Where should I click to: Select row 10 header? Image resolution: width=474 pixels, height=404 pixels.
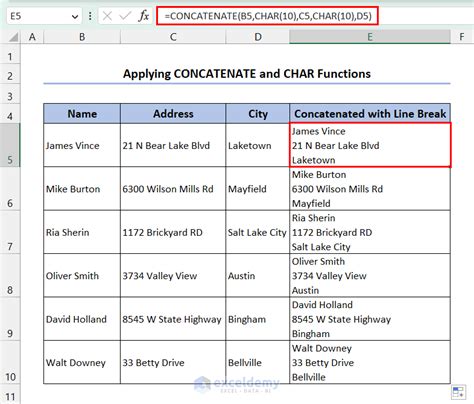pyautogui.click(x=10, y=362)
